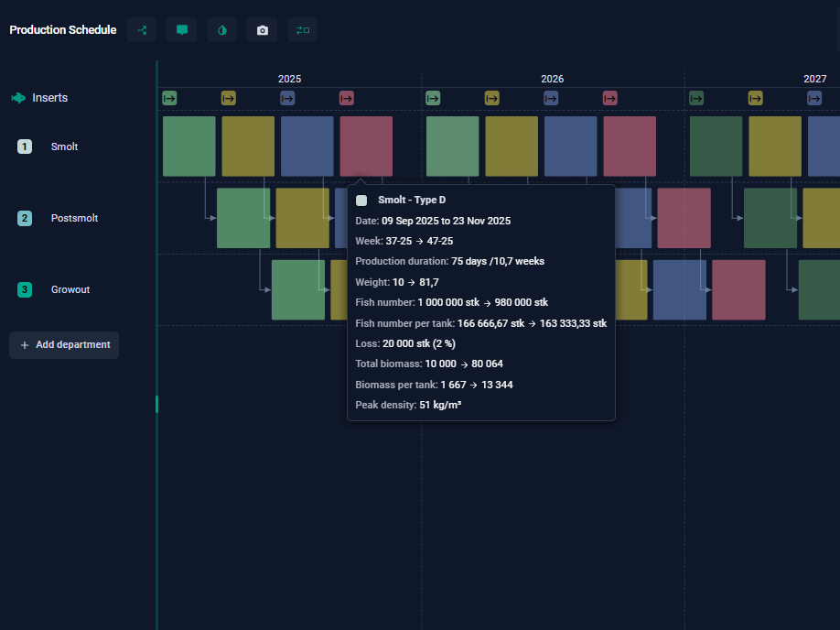This screenshot has width=840, height=630.
Task: Select the Postsmolt department row
Action: pyautogui.click(x=74, y=218)
